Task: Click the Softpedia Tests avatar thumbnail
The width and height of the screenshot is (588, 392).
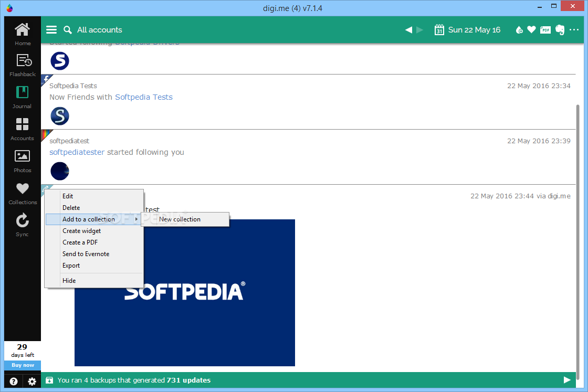Action: tap(60, 116)
